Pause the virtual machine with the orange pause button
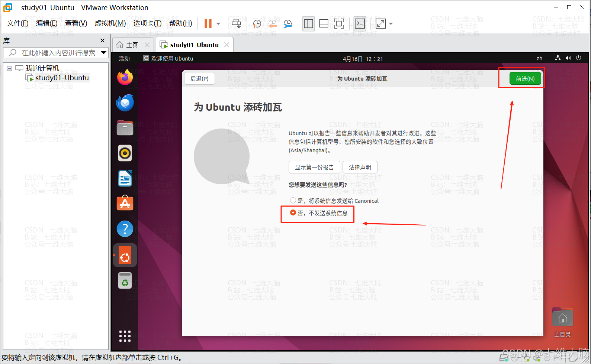The image size is (591, 364). pos(208,24)
